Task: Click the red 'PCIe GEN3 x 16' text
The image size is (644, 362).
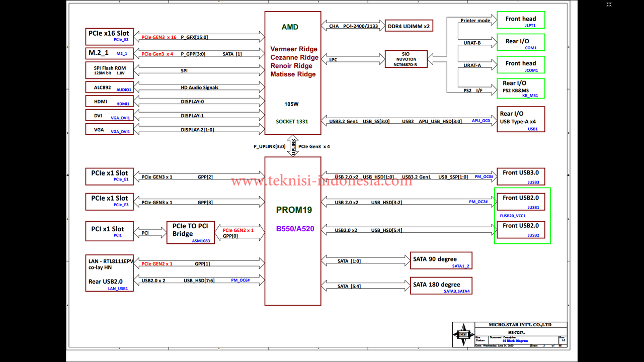Action: (x=159, y=37)
